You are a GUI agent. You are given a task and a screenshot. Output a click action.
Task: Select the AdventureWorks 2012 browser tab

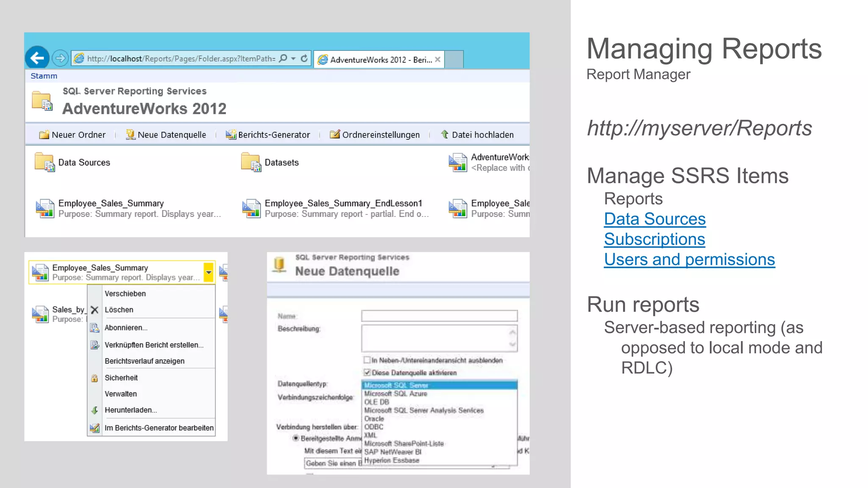click(379, 60)
